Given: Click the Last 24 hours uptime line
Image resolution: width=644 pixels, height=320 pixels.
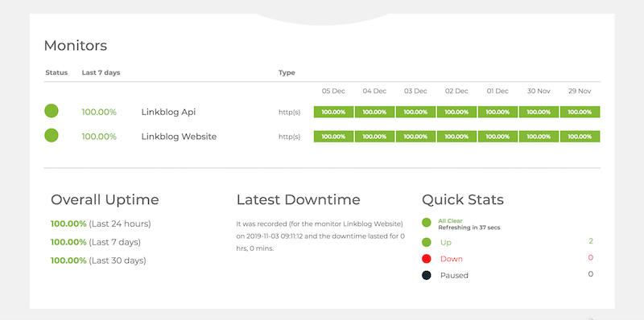Looking at the screenshot, I should pos(101,224).
